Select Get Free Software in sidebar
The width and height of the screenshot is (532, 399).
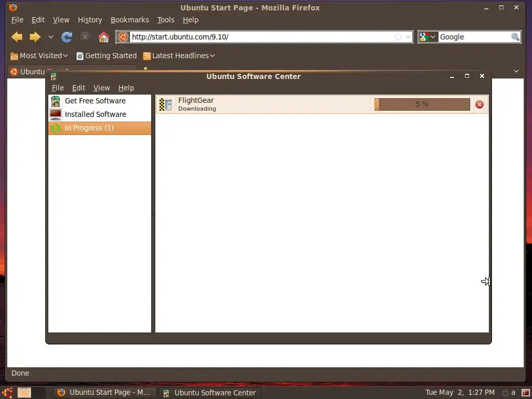coord(100,101)
